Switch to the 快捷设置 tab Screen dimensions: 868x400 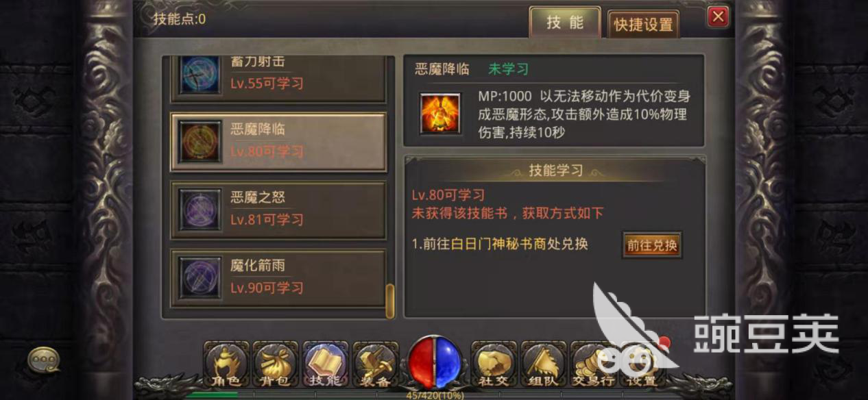pos(644,25)
